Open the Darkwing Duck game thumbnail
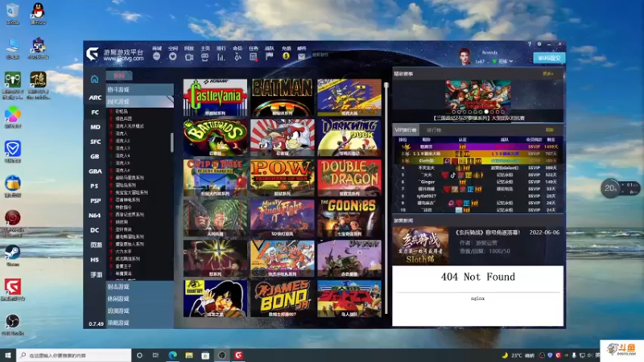Image resolution: width=644 pixels, height=362 pixels. [x=349, y=138]
